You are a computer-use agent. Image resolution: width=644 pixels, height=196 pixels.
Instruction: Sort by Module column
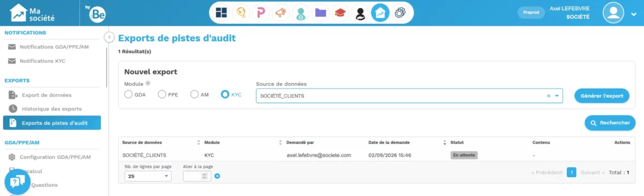[280, 143]
